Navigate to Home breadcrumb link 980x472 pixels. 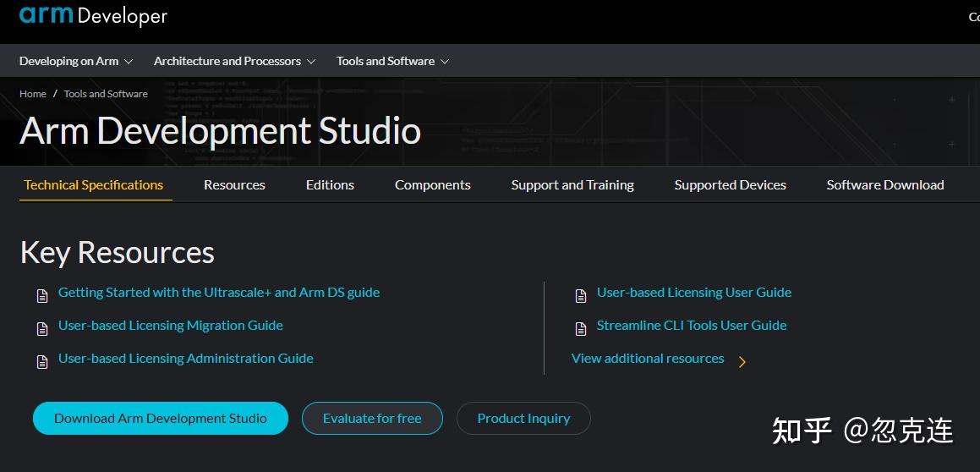(x=33, y=94)
